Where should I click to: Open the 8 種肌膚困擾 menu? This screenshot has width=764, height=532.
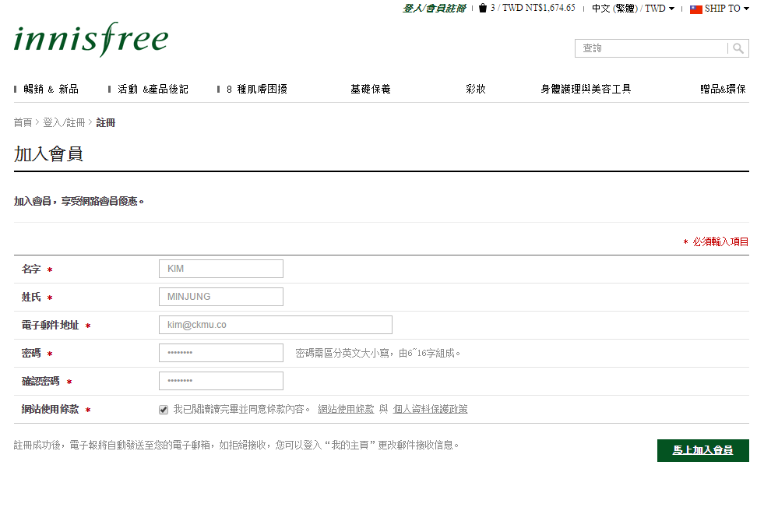pyautogui.click(x=257, y=89)
